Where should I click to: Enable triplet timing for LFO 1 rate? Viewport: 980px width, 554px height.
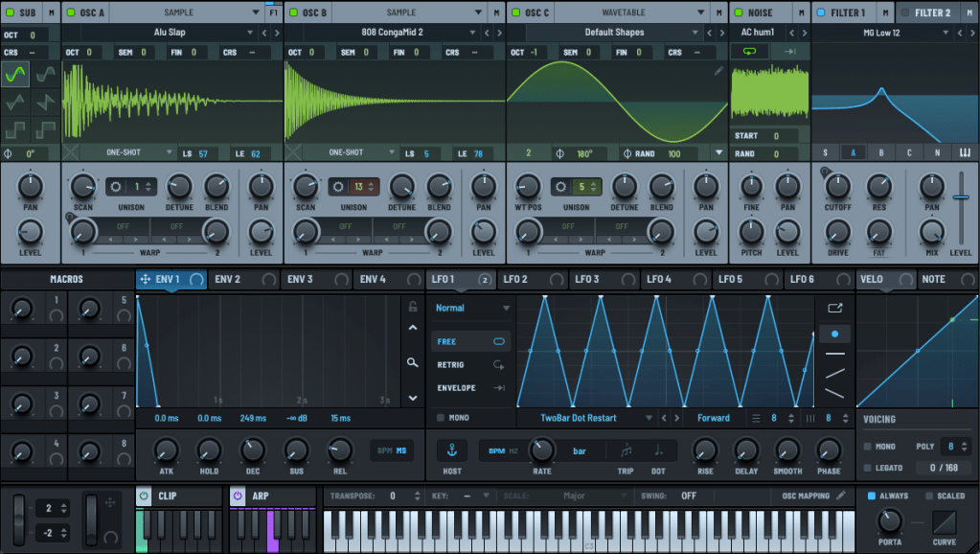[626, 450]
